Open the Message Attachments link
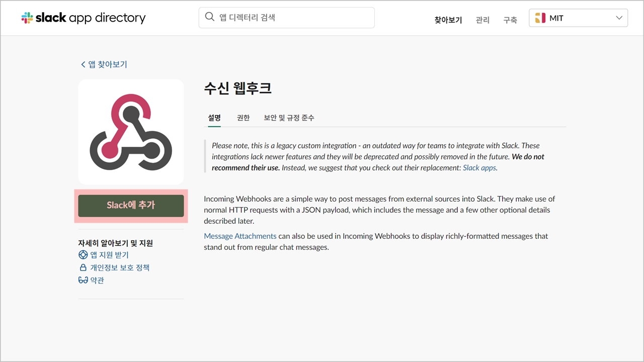 (x=240, y=236)
